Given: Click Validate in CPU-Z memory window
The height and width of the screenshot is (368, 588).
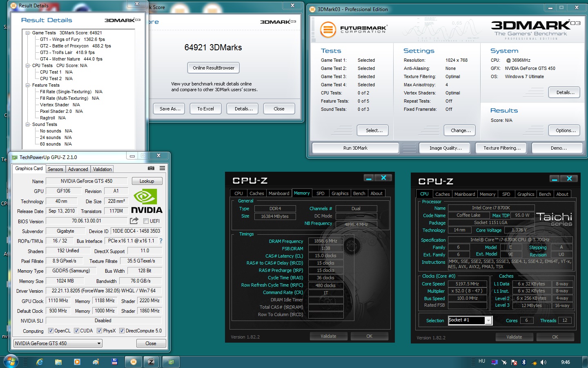Looking at the screenshot, I should [328, 336].
